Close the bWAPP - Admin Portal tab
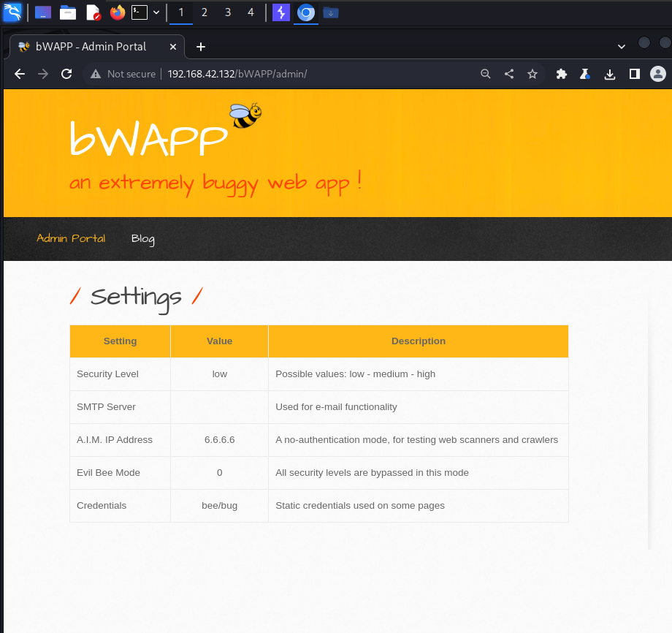This screenshot has height=633, width=672. 173,47
